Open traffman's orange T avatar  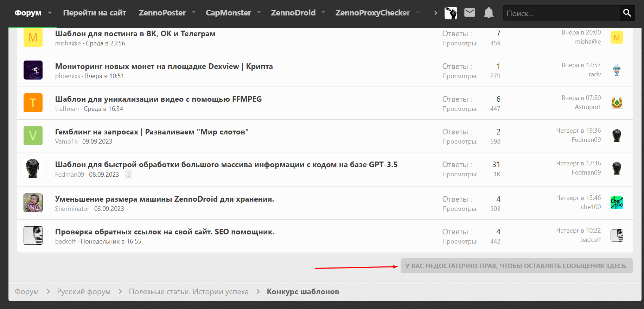[x=33, y=103]
